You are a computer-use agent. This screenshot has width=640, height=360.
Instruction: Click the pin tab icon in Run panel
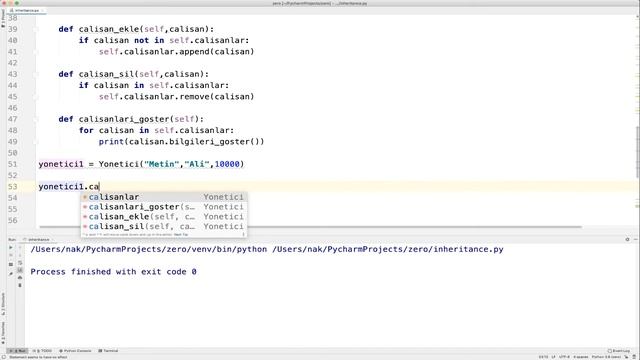tap(11, 274)
